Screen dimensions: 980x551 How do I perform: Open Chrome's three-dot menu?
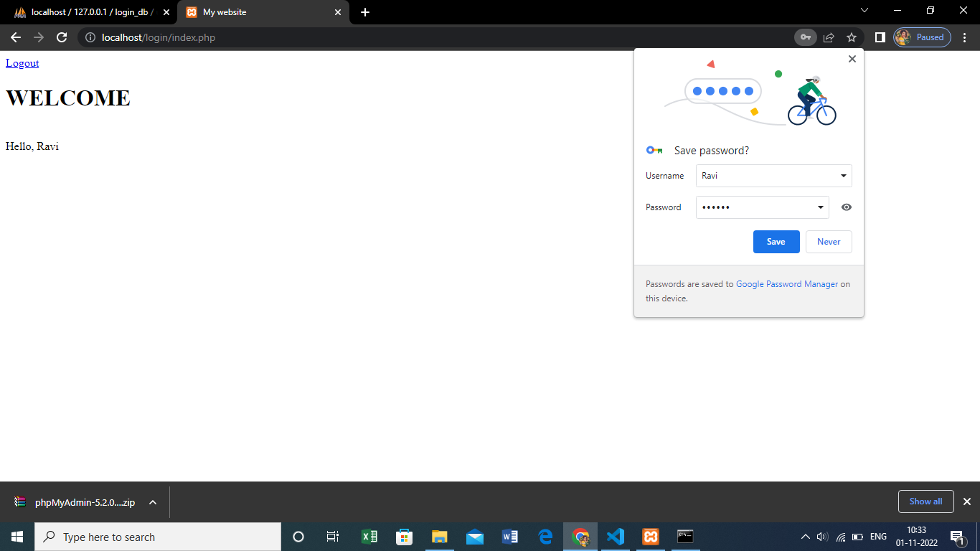964,37
